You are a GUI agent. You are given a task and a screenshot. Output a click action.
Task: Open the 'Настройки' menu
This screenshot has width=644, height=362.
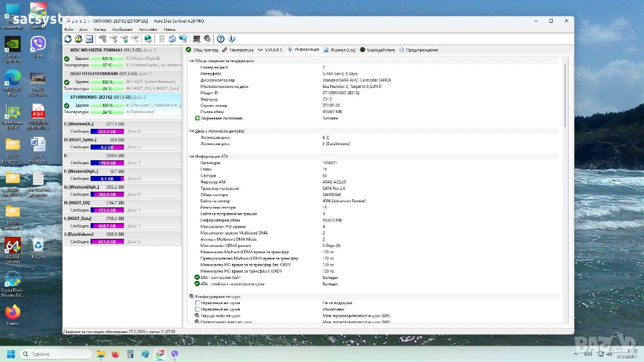coord(148,30)
